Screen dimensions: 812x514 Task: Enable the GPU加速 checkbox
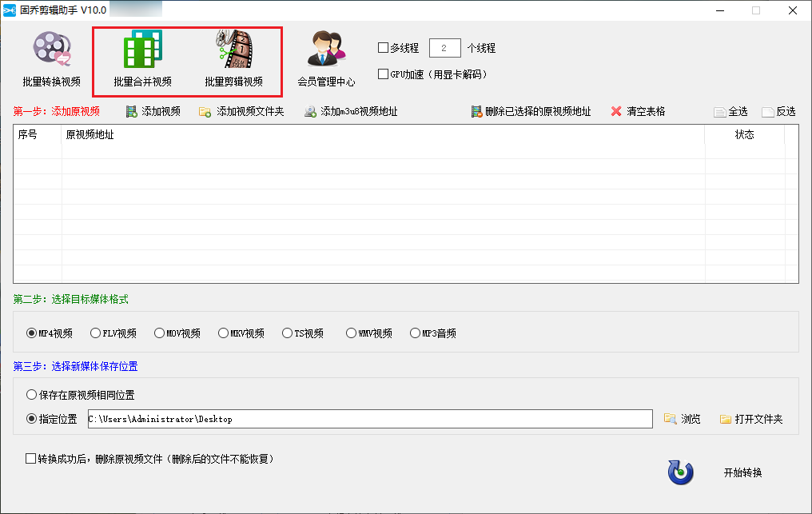tap(383, 74)
